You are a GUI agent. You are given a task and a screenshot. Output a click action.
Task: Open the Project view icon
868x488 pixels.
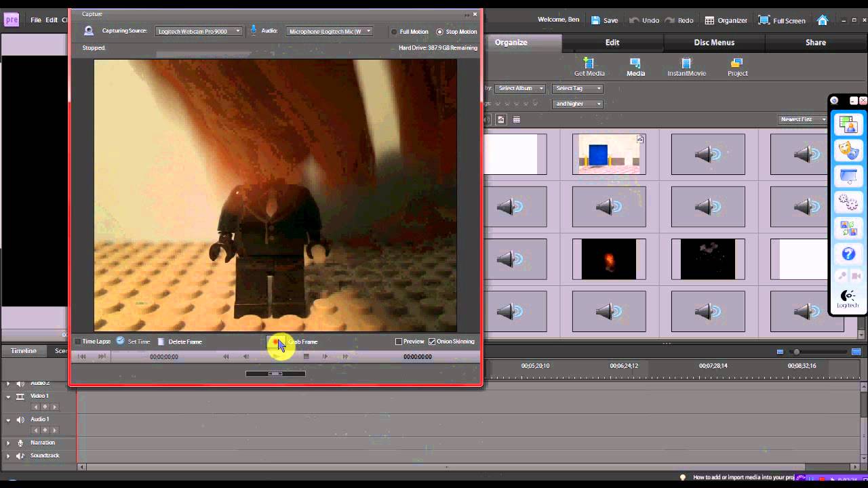click(737, 67)
